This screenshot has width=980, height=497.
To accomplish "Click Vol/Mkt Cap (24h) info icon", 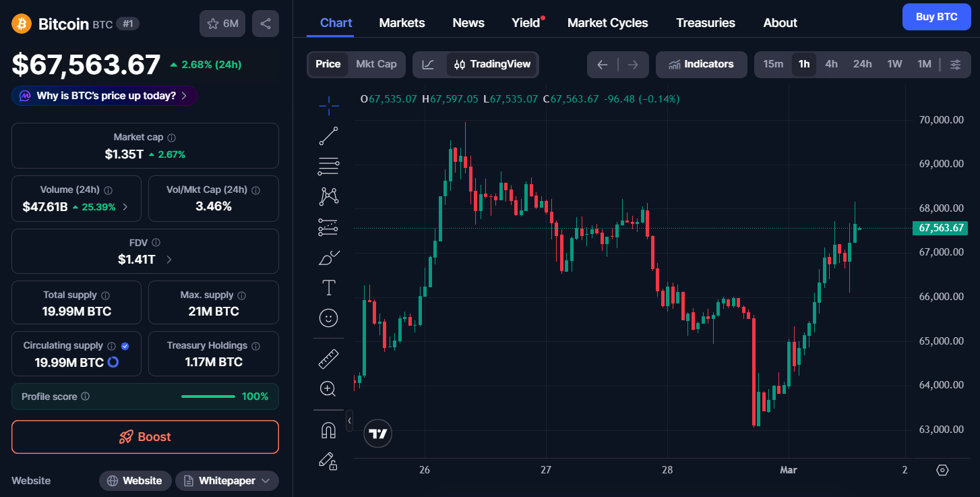I will 255,190.
